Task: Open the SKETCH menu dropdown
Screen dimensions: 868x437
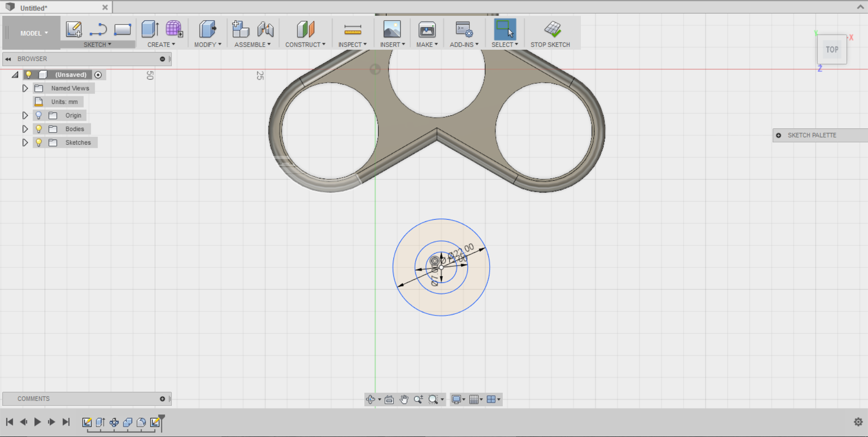Action: click(x=97, y=45)
